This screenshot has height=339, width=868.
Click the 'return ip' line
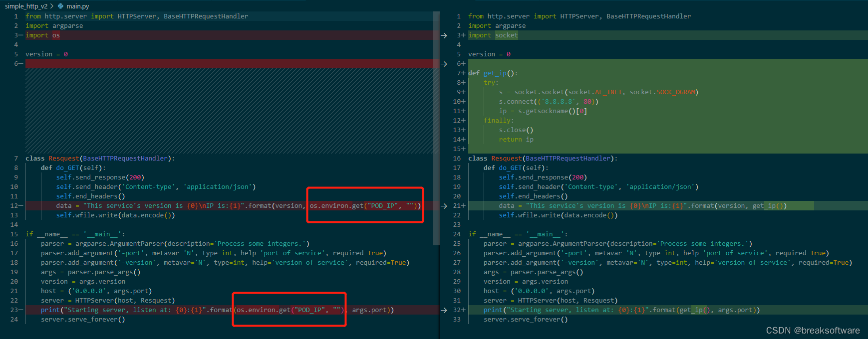tap(516, 140)
